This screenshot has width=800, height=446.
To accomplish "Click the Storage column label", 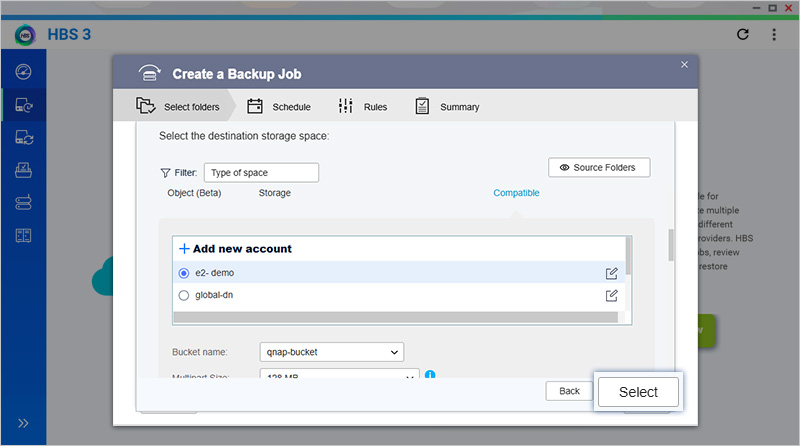I will tap(274, 193).
